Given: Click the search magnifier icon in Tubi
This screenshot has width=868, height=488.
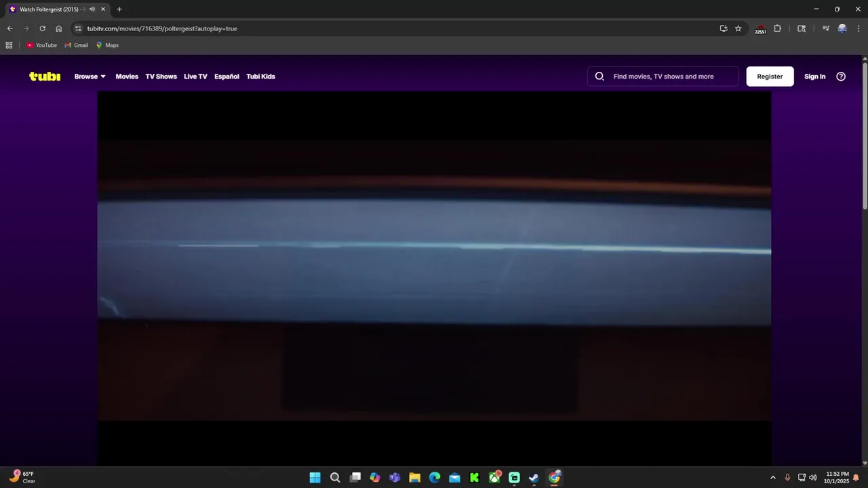Looking at the screenshot, I should pyautogui.click(x=599, y=77).
